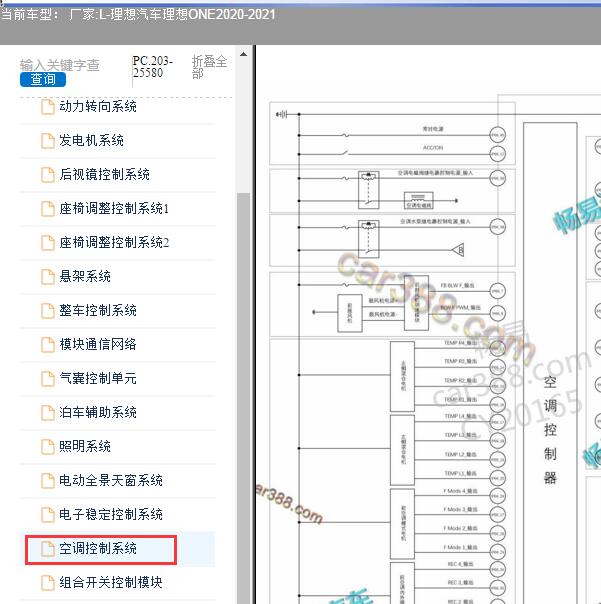601x604 pixels.
Task: Click the PC.203-25580 code text
Action: click(x=153, y=67)
